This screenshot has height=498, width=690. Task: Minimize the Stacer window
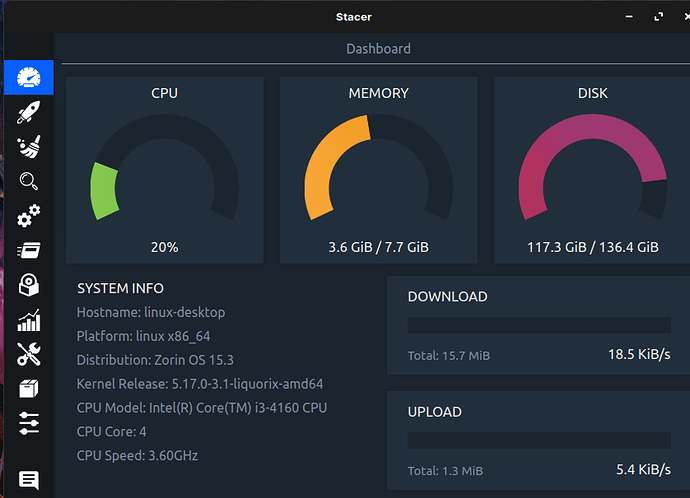click(629, 17)
